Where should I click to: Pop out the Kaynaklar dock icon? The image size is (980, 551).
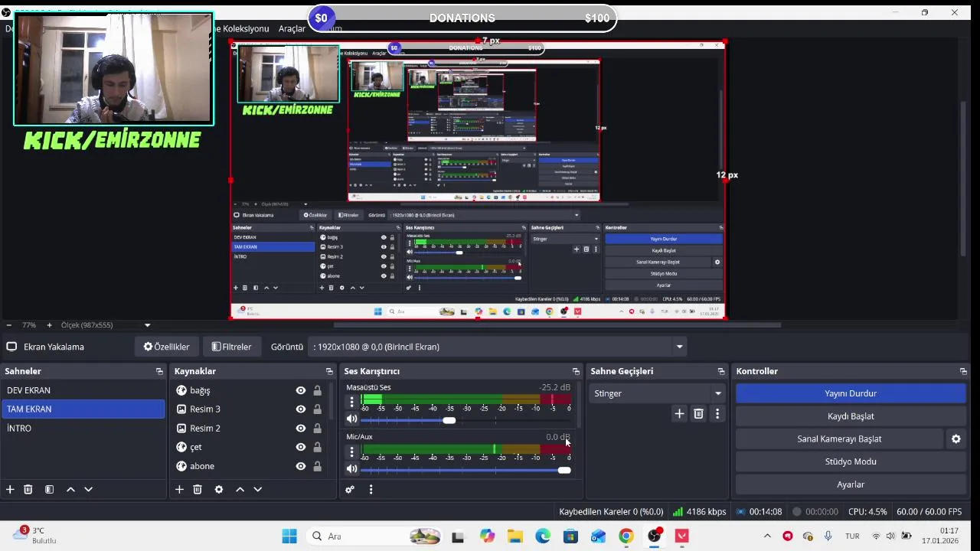(329, 371)
